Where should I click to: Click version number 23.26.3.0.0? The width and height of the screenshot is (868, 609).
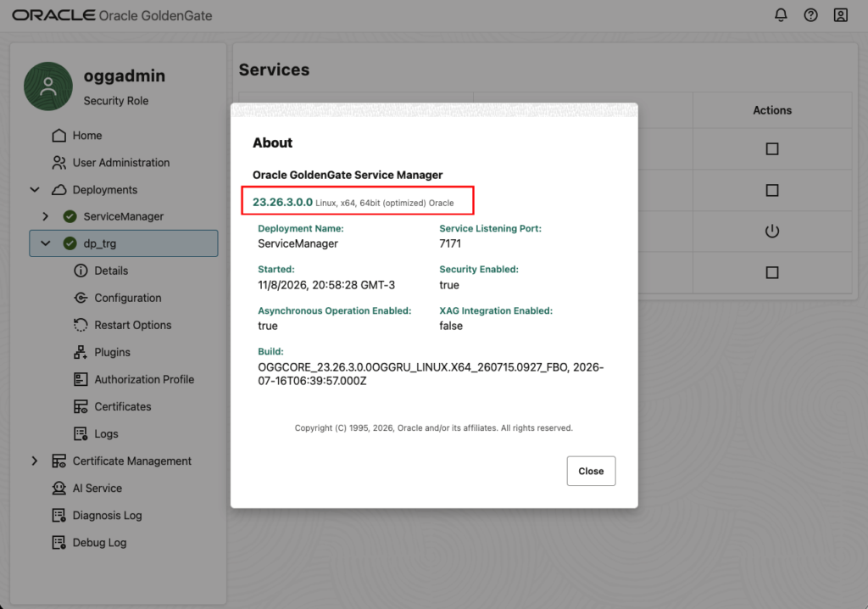282,202
